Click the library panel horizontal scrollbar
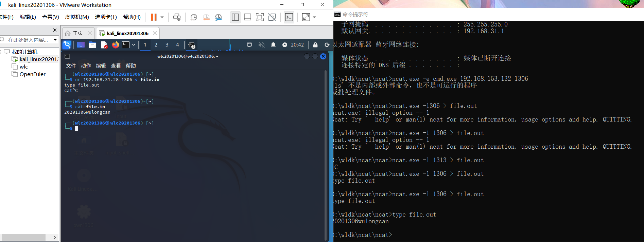 23,237
